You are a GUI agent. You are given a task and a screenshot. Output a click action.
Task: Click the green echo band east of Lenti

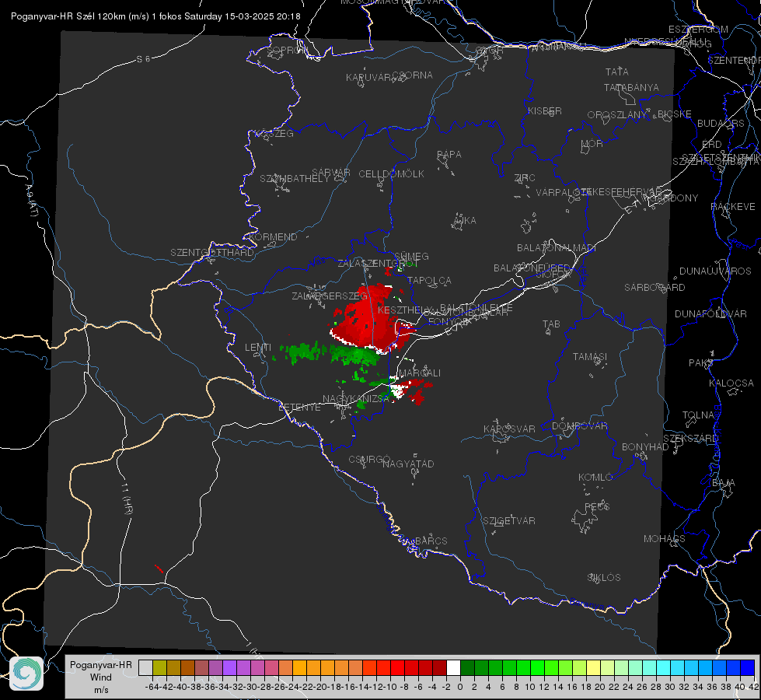coord(325,353)
